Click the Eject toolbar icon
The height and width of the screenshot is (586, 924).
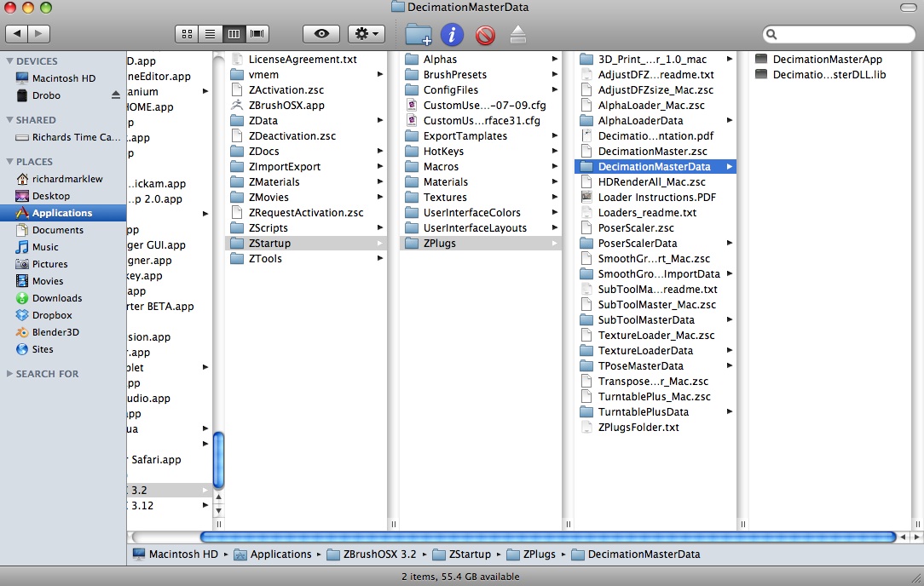[x=518, y=35]
